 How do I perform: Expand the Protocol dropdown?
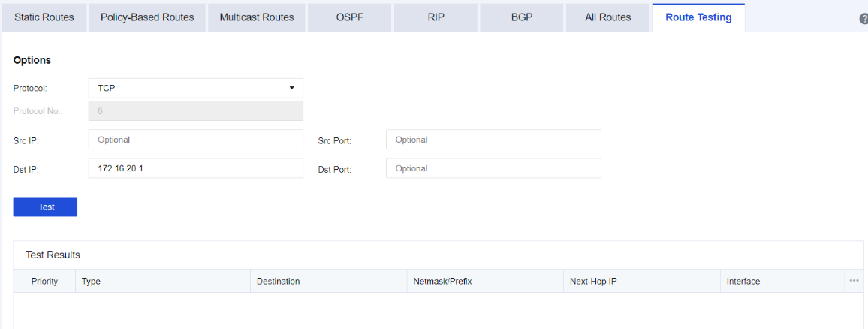pos(195,88)
